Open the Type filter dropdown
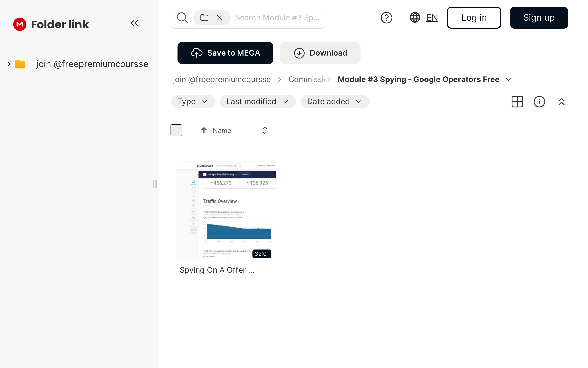The image size is (588, 368). pos(193,102)
